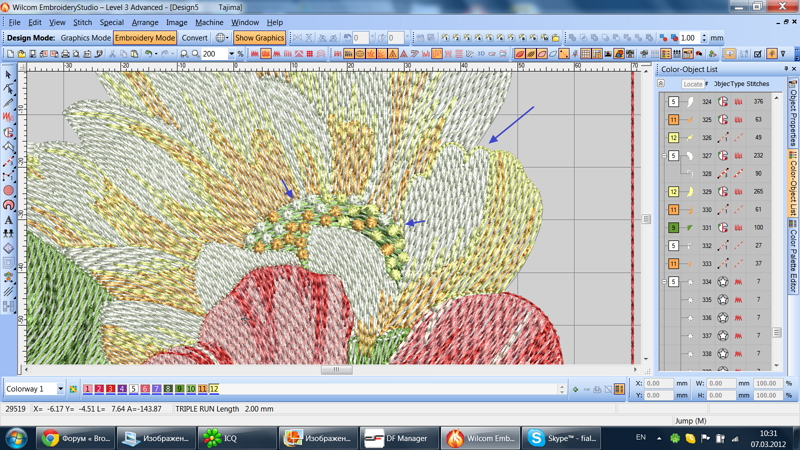The width and height of the screenshot is (800, 450).
Task: Select the arrow Select Object tool
Action: [x=9, y=75]
